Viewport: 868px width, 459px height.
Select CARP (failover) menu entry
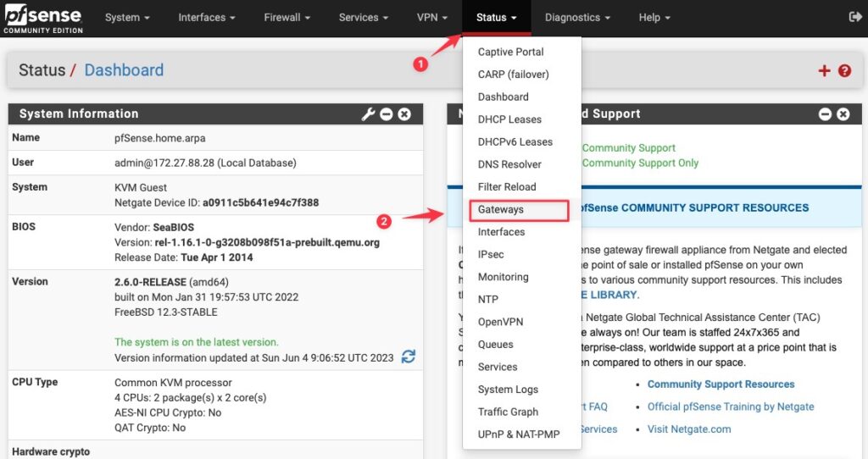[522, 75]
